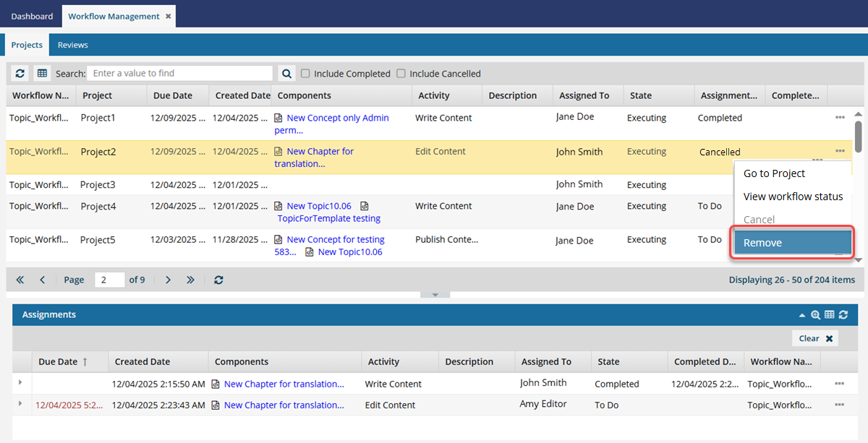
Task: Go to the first page of projects
Action: [x=20, y=280]
